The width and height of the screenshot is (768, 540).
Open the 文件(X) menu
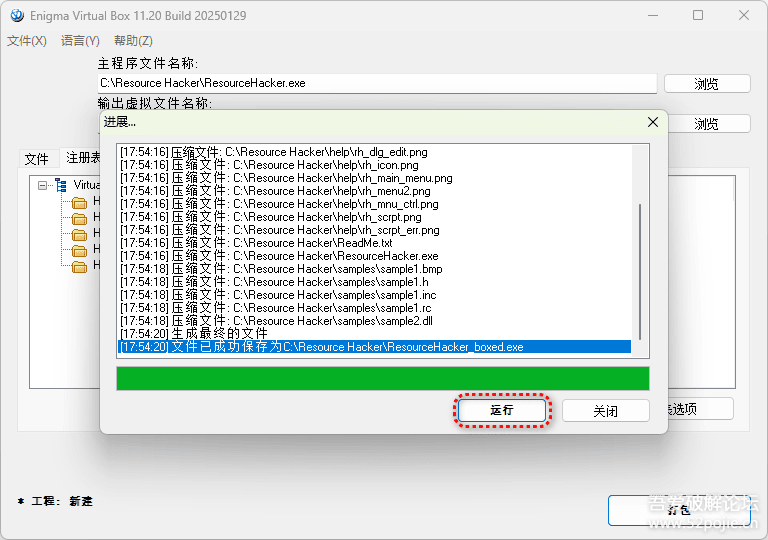[27, 41]
